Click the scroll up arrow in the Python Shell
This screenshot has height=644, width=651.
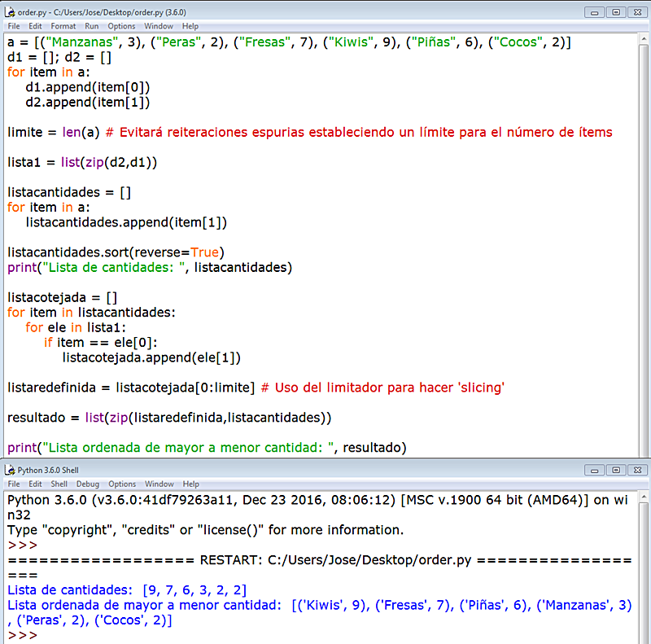(x=644, y=497)
